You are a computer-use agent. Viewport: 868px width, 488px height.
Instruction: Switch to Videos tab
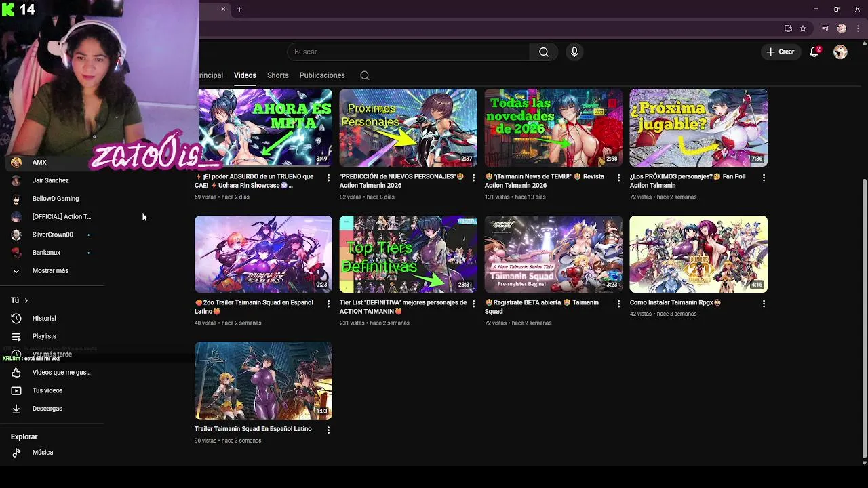point(245,75)
